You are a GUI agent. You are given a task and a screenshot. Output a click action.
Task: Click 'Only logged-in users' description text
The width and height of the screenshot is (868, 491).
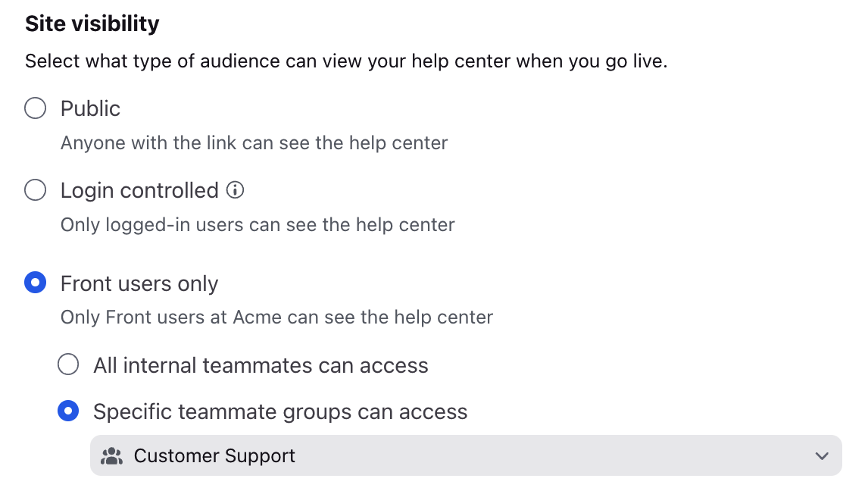click(x=258, y=225)
